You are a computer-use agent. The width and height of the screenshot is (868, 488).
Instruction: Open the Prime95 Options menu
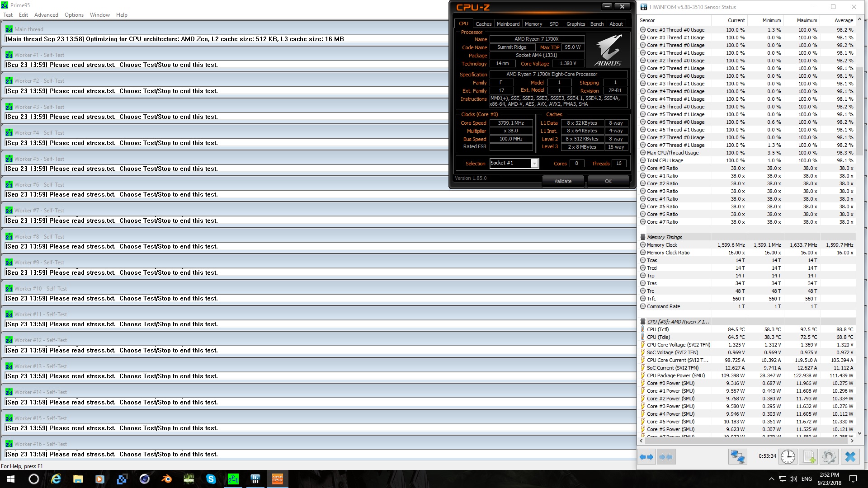click(74, 14)
